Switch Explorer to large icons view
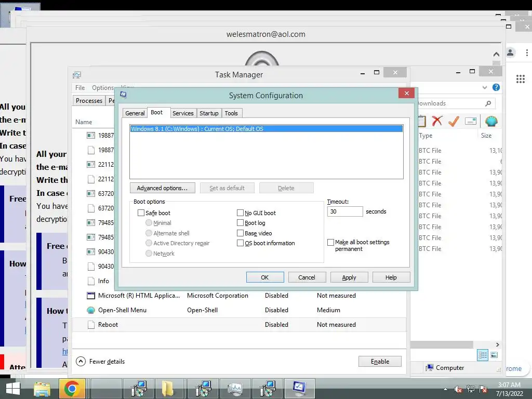The width and height of the screenshot is (532, 399). pyautogui.click(x=494, y=355)
